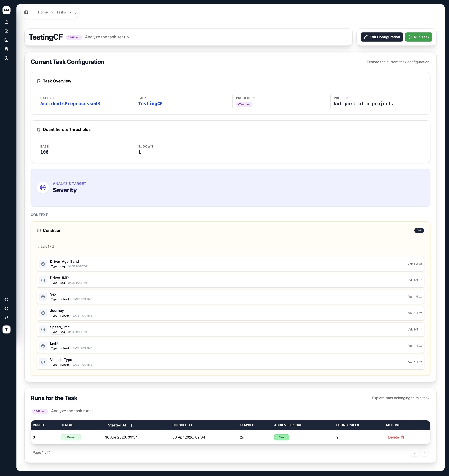This screenshot has height=476, width=449.
Task: Go to next page of runs
Action: coord(424,452)
